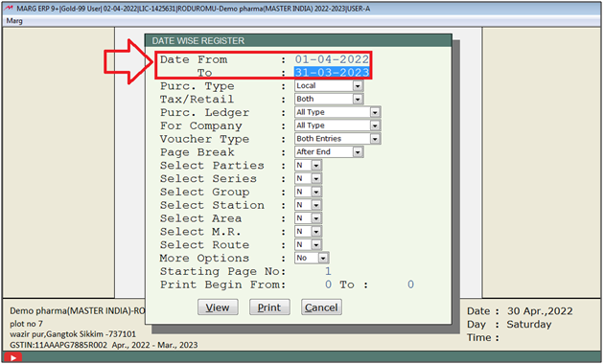The image size is (604, 364).
Task: Click the plot no 7 text
Action: tap(26, 324)
